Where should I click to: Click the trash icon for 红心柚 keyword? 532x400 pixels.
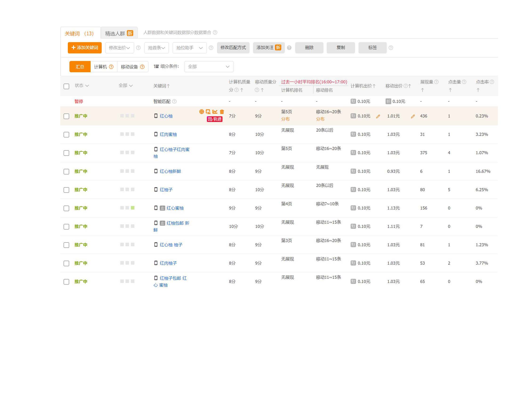[x=222, y=112]
